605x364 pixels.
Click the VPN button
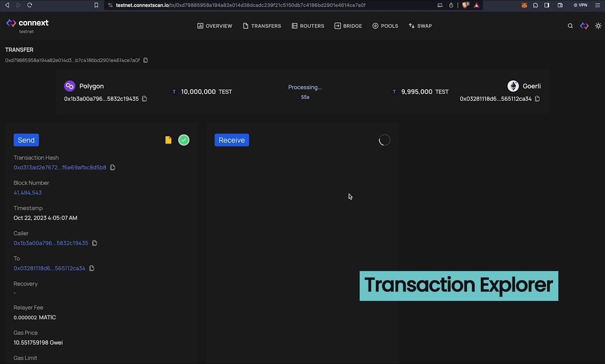point(580,5)
